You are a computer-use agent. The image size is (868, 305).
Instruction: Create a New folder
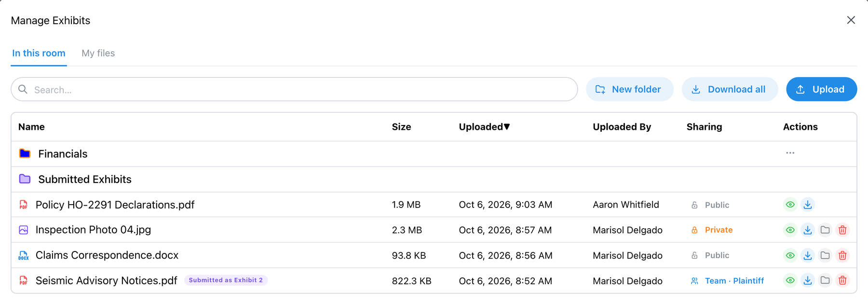[x=629, y=89]
